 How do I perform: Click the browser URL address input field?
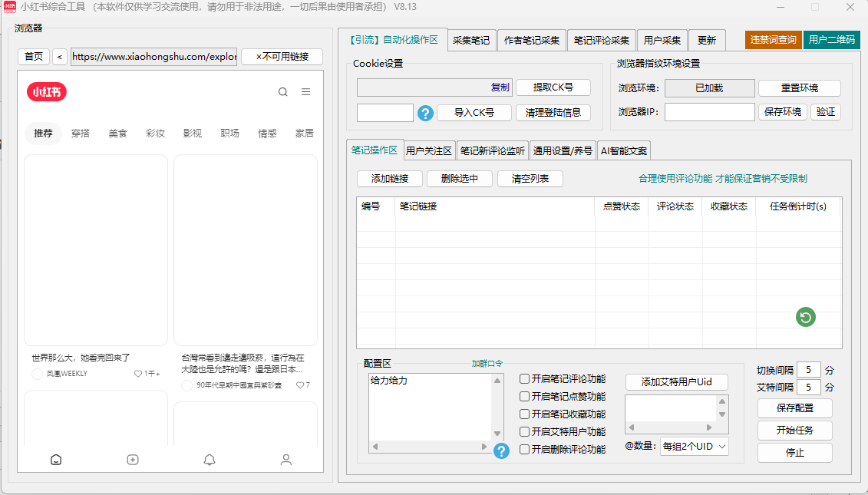pyautogui.click(x=153, y=56)
